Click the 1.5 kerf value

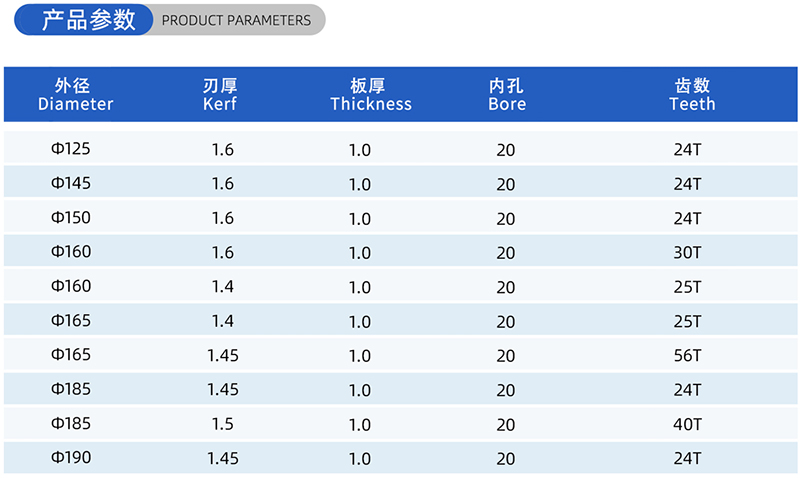[223, 424]
